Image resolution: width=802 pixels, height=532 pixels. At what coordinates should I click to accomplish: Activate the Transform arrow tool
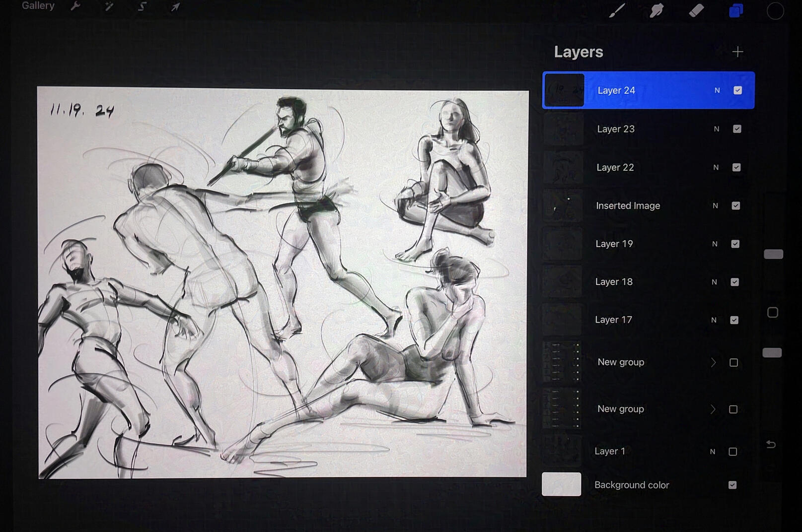tap(175, 7)
